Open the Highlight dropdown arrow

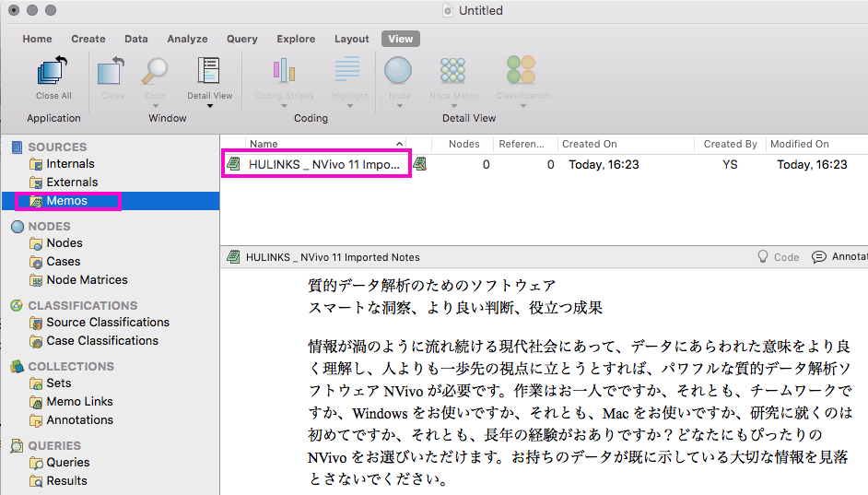pyautogui.click(x=350, y=106)
